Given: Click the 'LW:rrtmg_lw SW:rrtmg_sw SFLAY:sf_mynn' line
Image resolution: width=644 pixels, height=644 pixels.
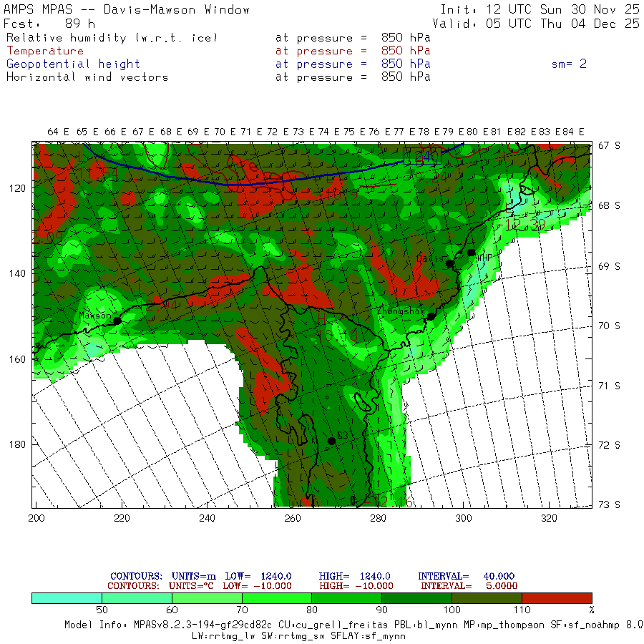Looking at the screenshot, I should click(x=298, y=636).
